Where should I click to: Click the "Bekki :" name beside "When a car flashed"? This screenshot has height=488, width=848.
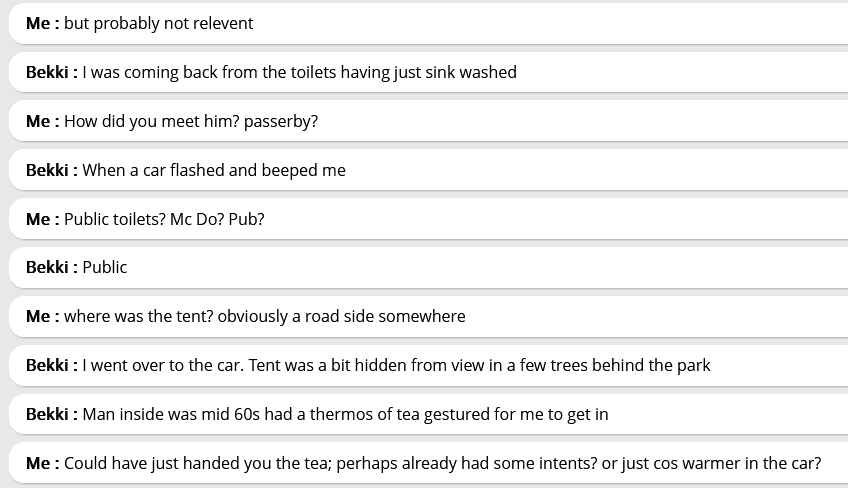point(51,170)
